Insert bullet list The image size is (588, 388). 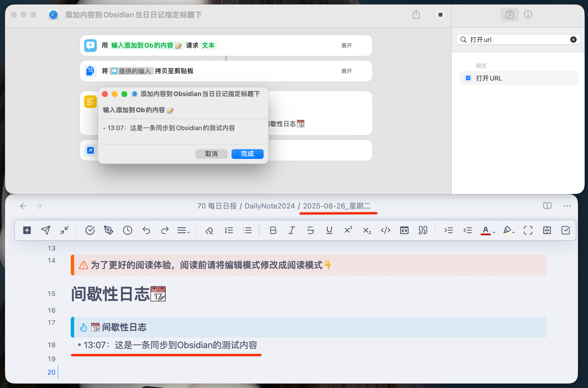click(x=247, y=230)
